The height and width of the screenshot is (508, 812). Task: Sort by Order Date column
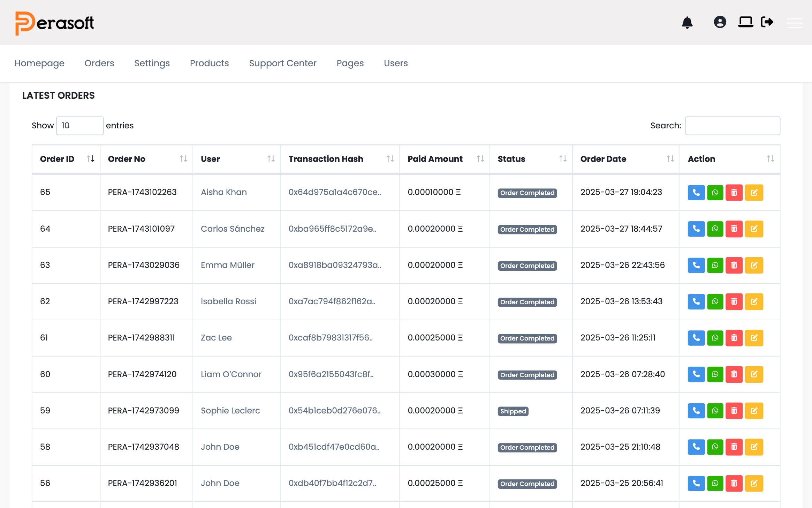point(626,159)
